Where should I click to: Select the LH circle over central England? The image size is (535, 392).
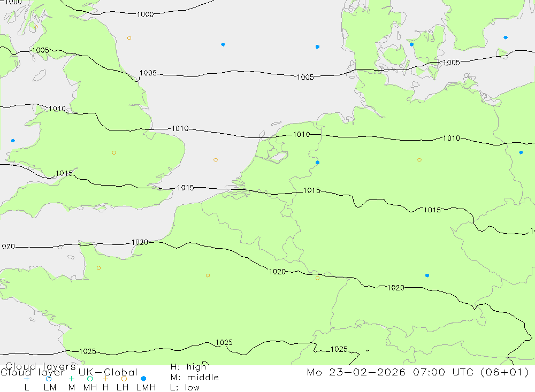click(x=114, y=153)
